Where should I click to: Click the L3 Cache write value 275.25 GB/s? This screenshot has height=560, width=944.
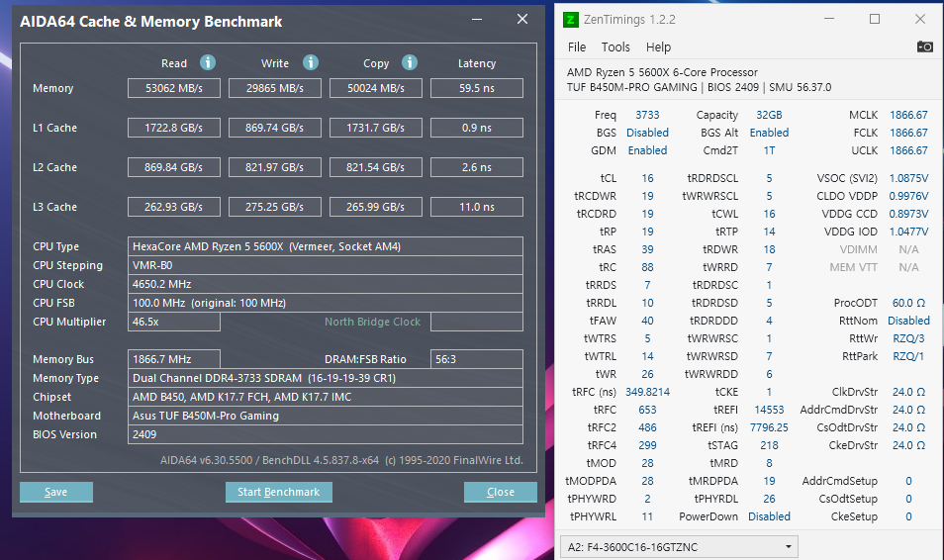point(274,207)
